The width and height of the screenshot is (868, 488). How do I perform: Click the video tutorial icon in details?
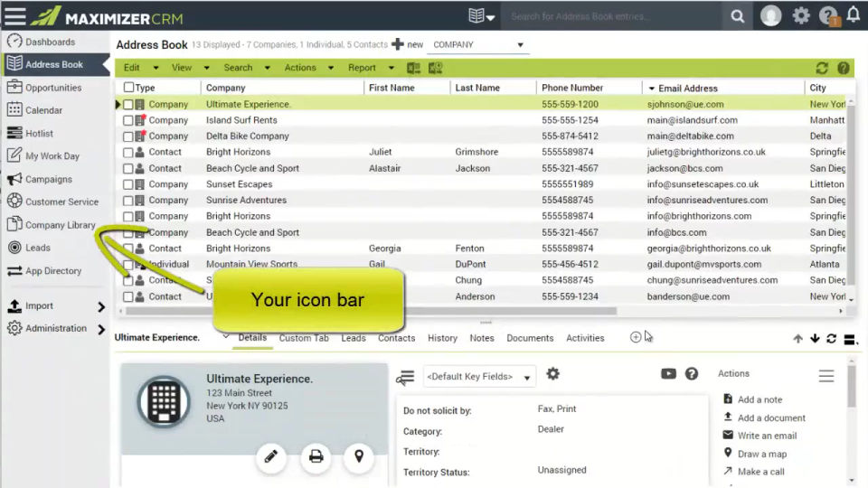tap(668, 374)
